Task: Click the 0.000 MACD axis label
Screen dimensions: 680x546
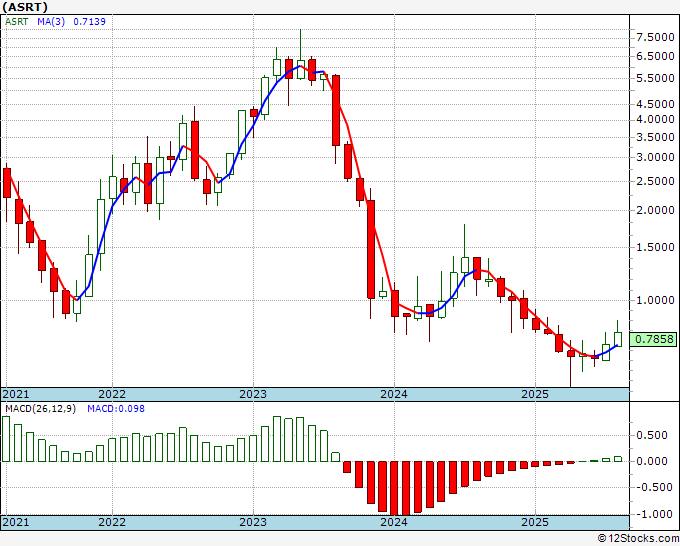Action: (651, 461)
